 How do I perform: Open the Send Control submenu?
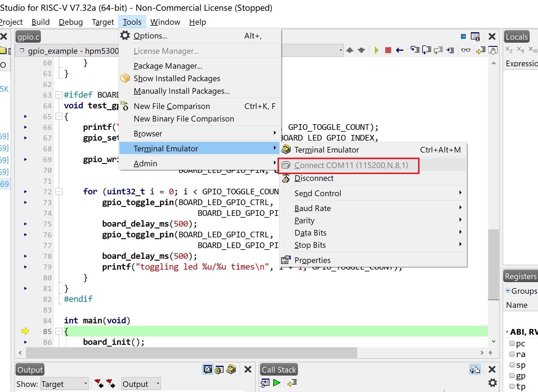(373, 193)
